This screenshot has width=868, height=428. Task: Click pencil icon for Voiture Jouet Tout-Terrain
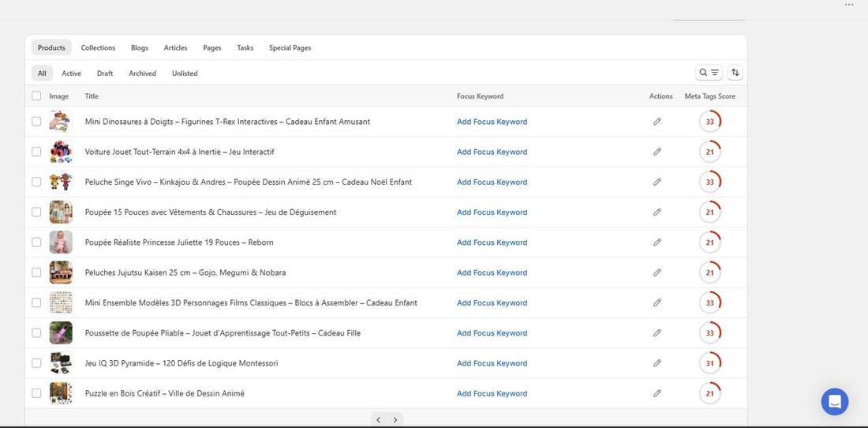657,152
